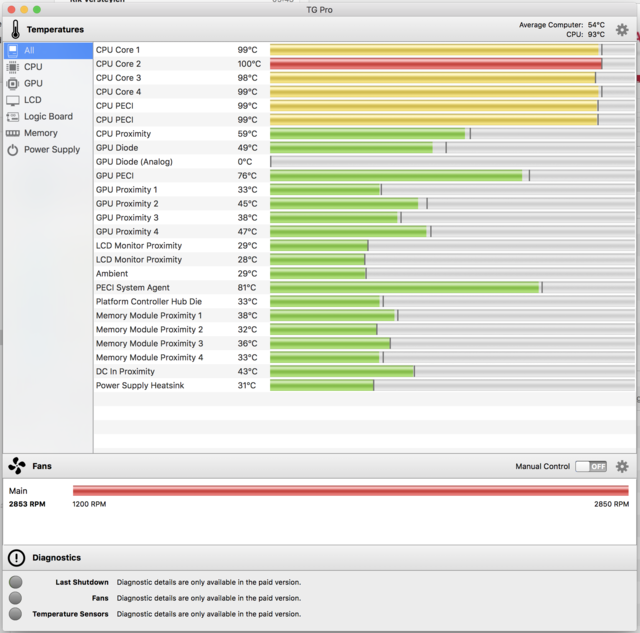Click the Fans blade icon
640x633 pixels.
point(17,466)
